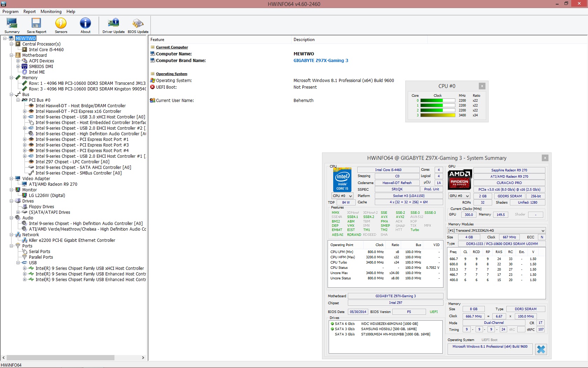Click the SMBIOS DMI icon
The width and height of the screenshot is (588, 368).
pos(24,67)
